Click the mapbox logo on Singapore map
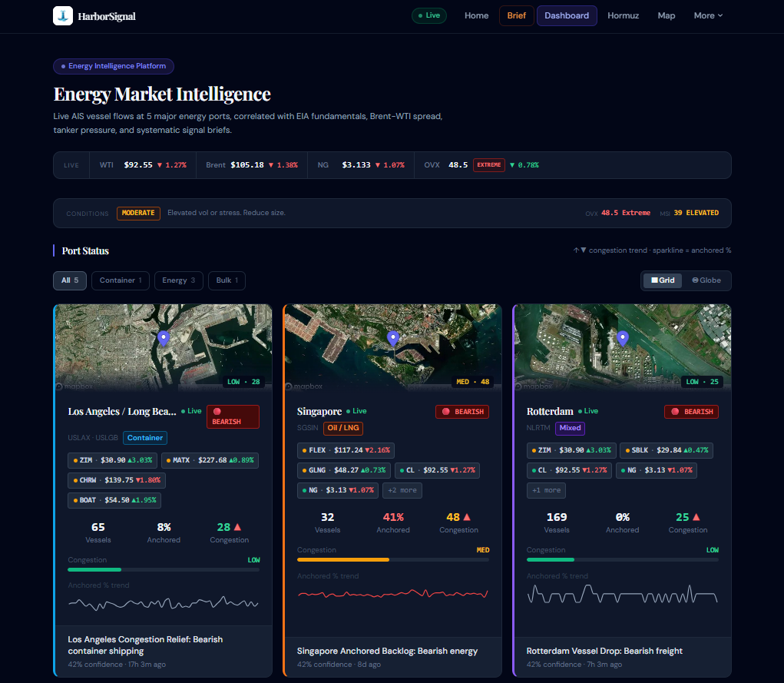Viewport: 784px width, 683px height. [x=303, y=386]
